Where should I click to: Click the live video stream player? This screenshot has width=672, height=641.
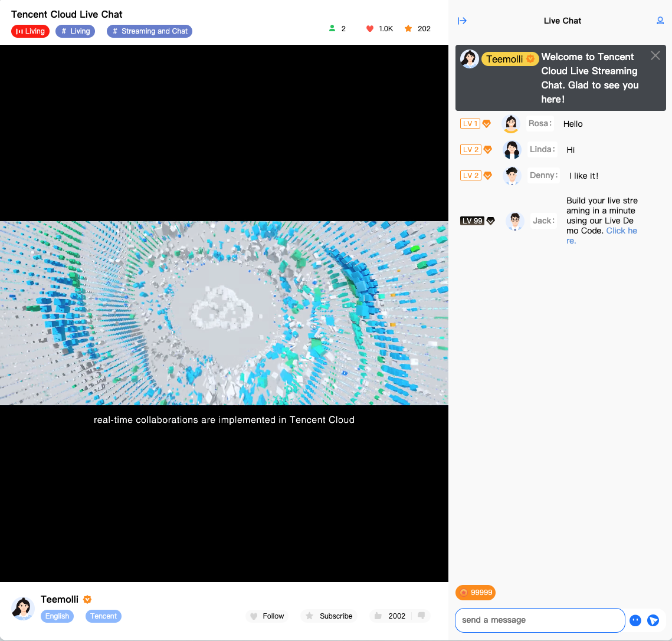coord(224,313)
